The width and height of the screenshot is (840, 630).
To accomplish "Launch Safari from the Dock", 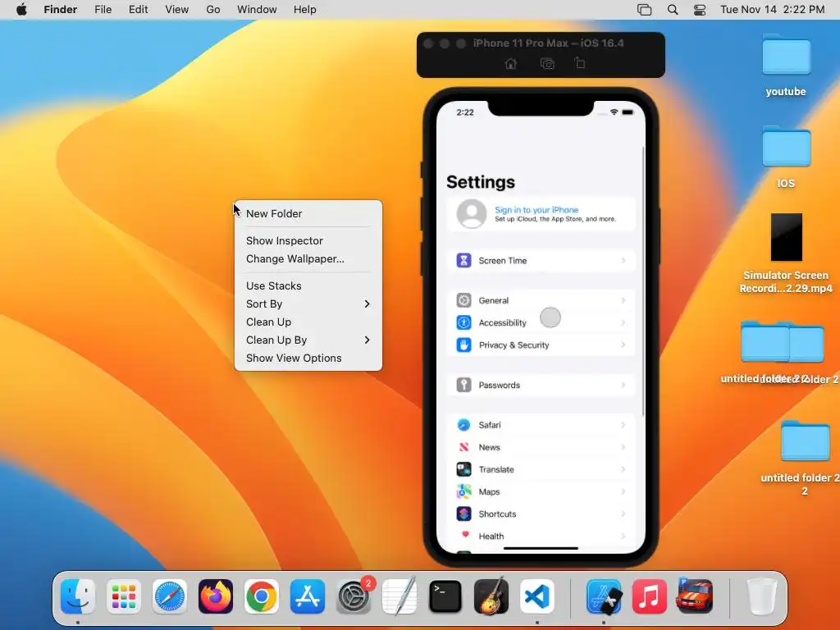I will click(170, 596).
